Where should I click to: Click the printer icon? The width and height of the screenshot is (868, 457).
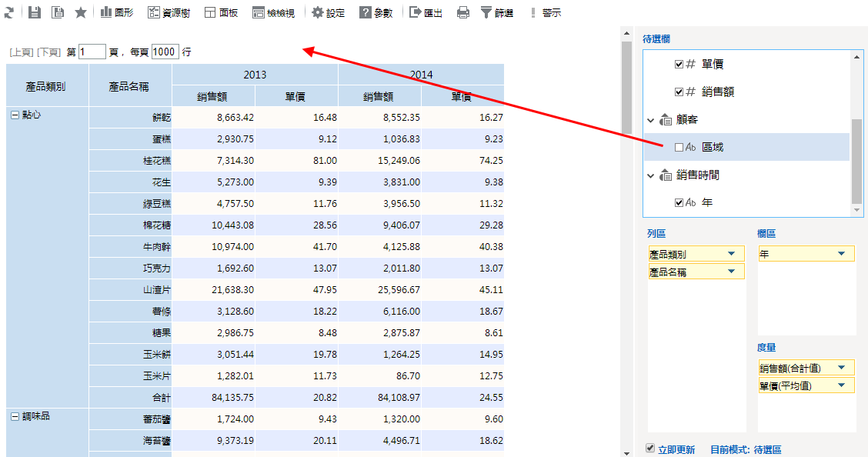click(x=463, y=12)
